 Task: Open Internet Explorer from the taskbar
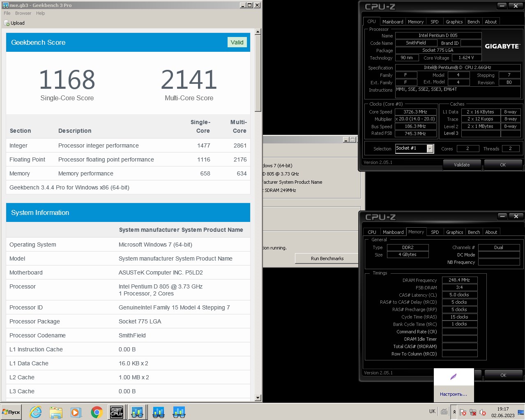tap(36, 412)
